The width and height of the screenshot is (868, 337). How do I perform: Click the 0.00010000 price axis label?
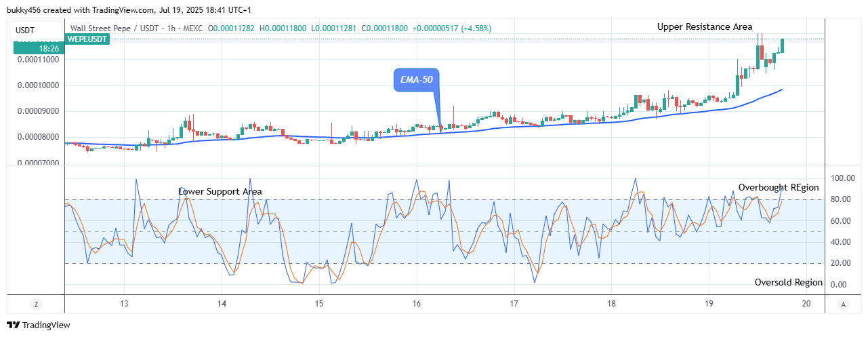(x=39, y=86)
